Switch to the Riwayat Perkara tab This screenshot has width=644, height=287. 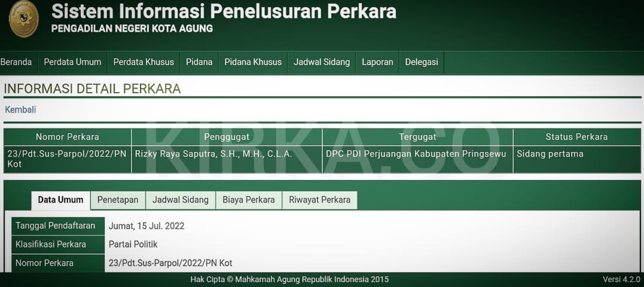pos(319,200)
